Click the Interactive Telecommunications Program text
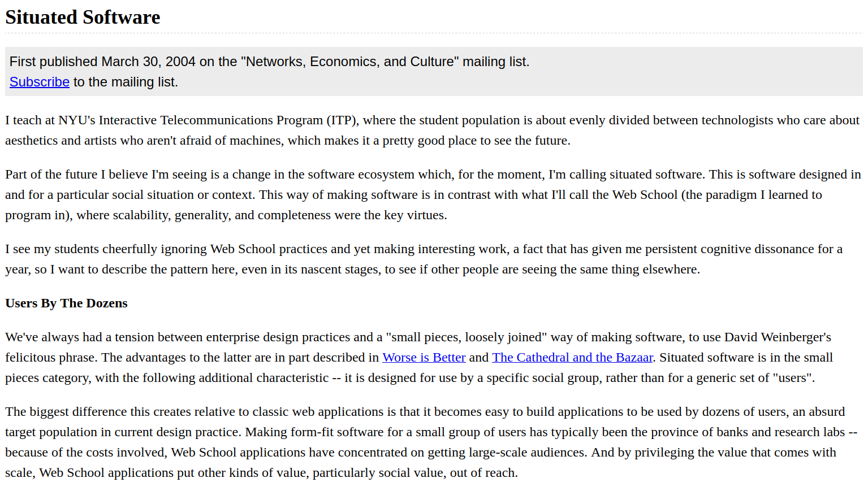The height and width of the screenshot is (491, 868). (x=212, y=120)
